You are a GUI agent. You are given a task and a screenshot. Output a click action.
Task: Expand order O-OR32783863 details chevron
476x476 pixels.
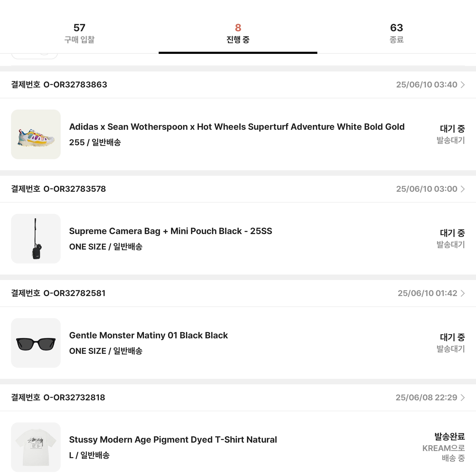[x=463, y=85]
